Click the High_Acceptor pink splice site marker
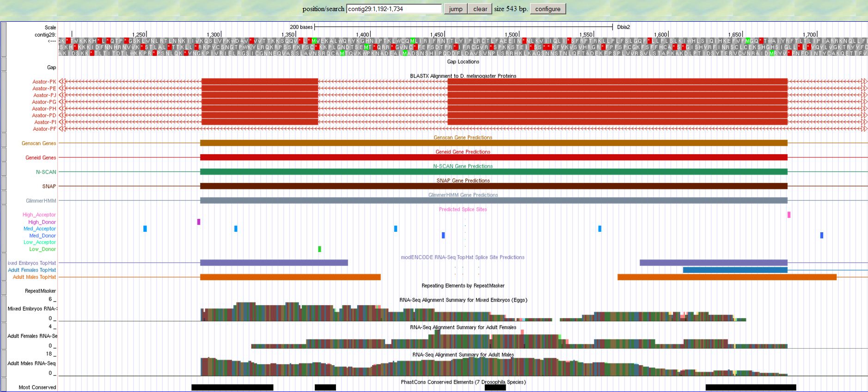Screen dimensions: 868x392 (789, 215)
